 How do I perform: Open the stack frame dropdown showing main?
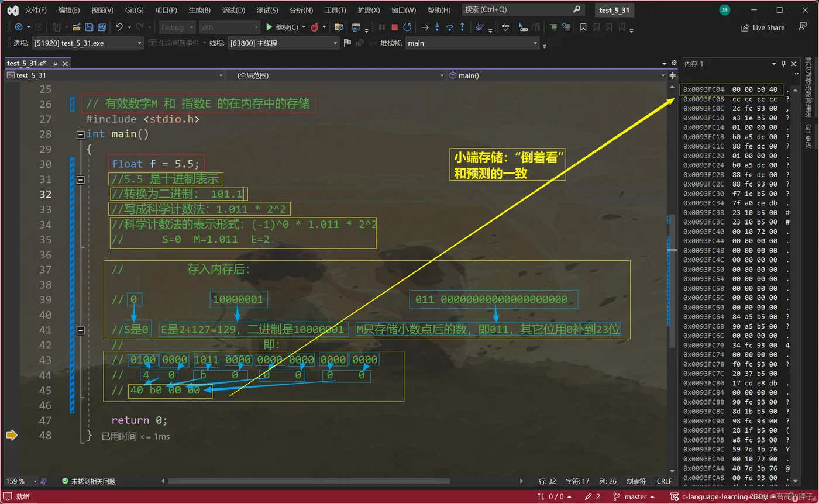pos(472,43)
